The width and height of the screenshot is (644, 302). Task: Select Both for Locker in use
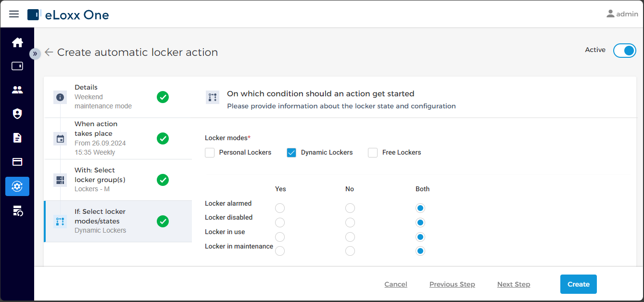click(x=420, y=237)
